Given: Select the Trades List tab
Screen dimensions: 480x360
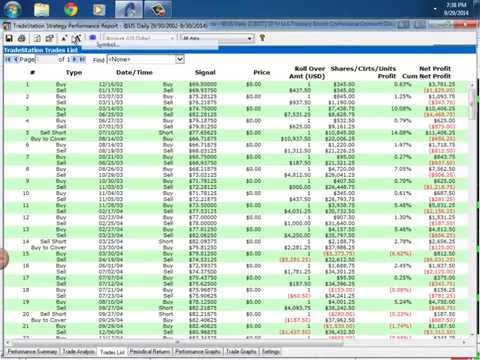Looking at the screenshot, I should point(112,352).
